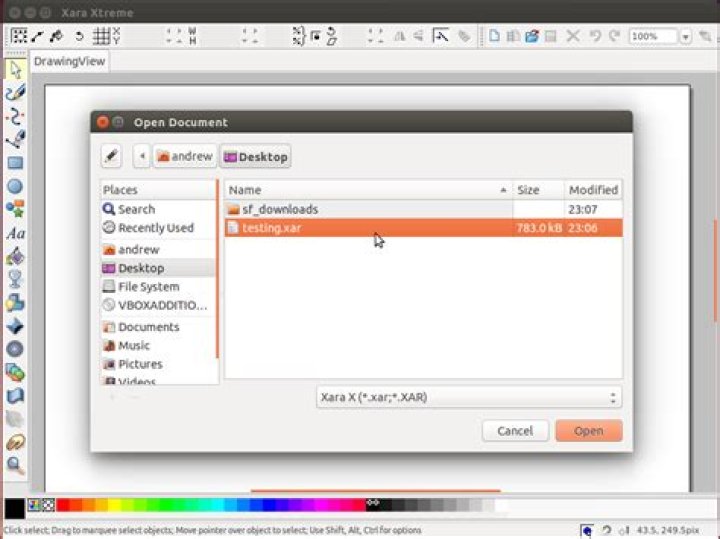Click the no-color checkered swatch
720x539 pixels.
click(49, 505)
